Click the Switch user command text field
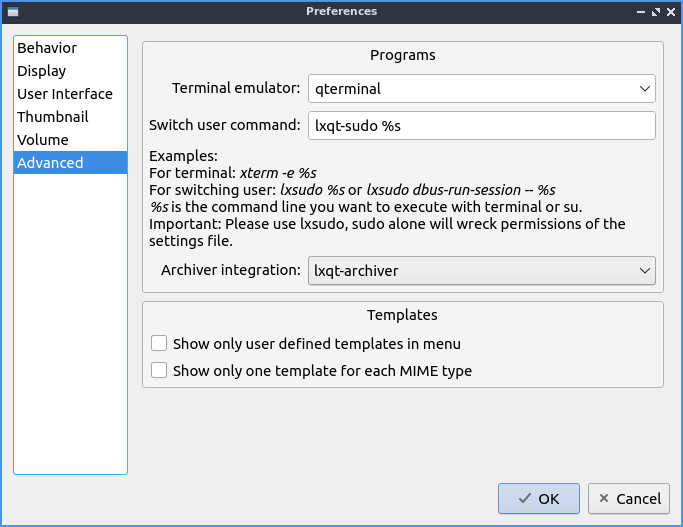Screen dimensions: 683x527 click(481, 126)
